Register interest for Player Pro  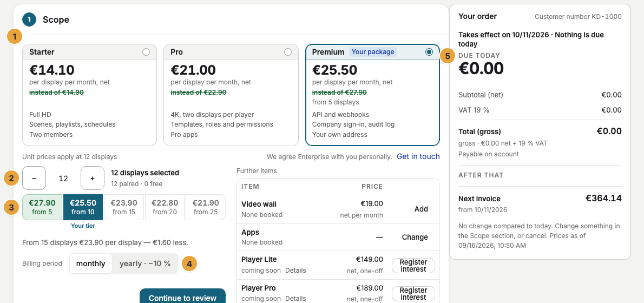(x=413, y=294)
